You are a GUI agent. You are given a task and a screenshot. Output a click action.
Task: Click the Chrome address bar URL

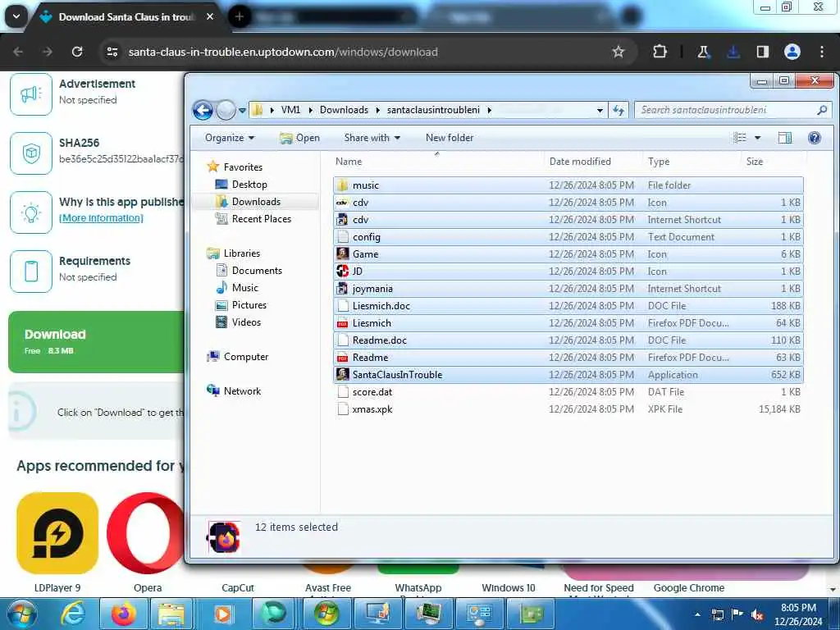pos(283,52)
